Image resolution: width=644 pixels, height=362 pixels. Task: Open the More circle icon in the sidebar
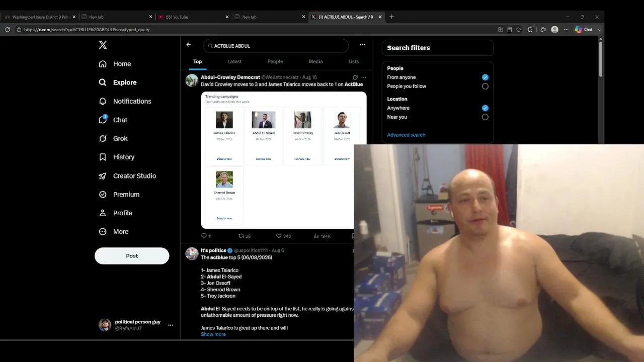pos(103,232)
